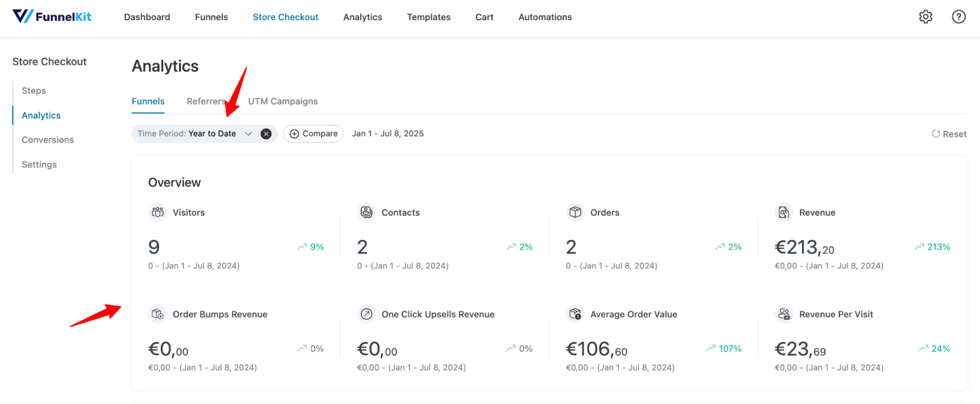This screenshot has width=980, height=404.
Task: Open the help question mark icon
Action: [958, 17]
